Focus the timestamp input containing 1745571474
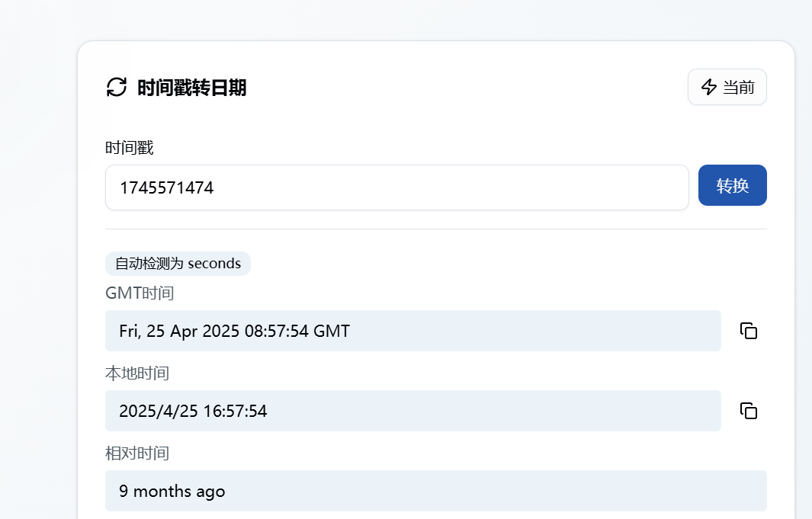 [x=396, y=187]
